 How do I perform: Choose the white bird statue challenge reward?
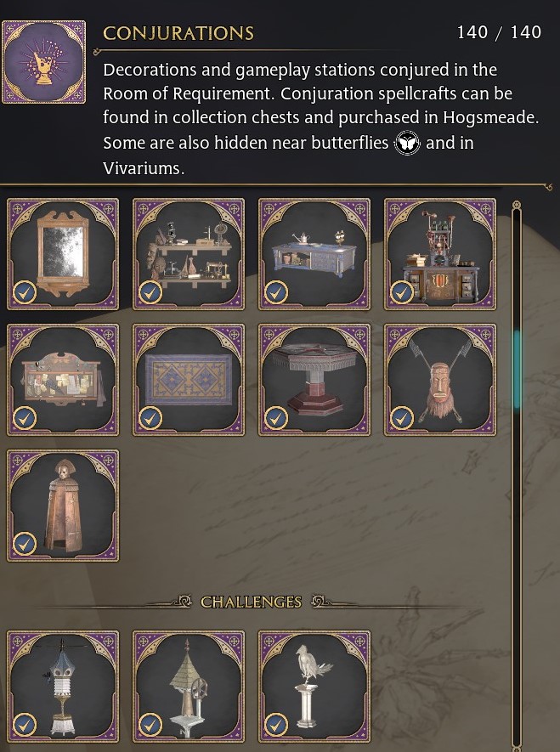tap(314, 687)
